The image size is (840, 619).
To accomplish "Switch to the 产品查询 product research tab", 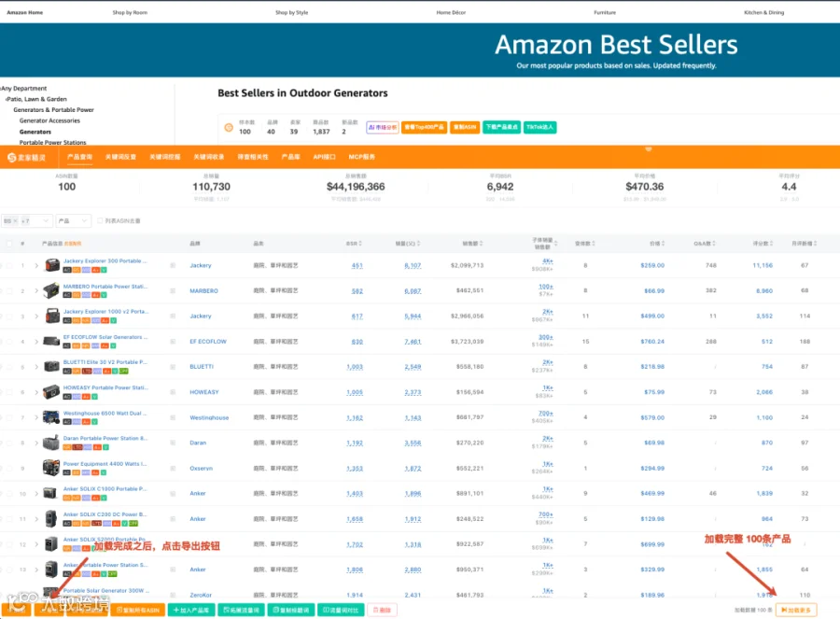I will (80, 157).
